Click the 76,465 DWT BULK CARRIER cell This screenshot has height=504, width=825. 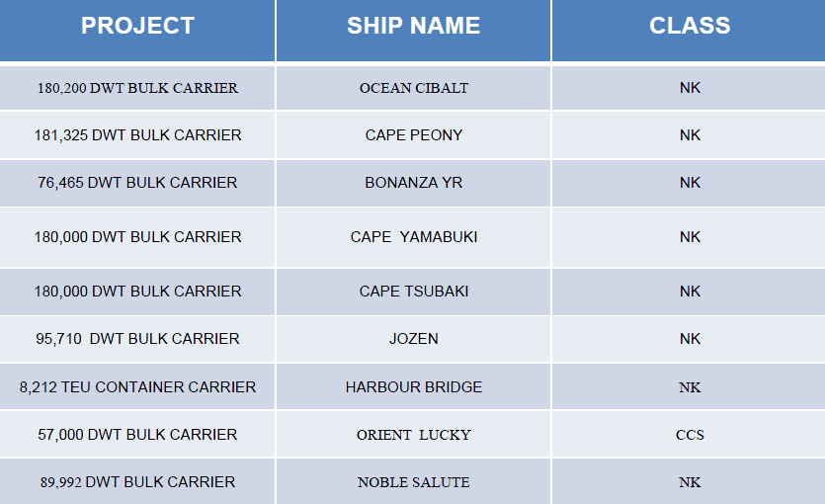click(137, 183)
